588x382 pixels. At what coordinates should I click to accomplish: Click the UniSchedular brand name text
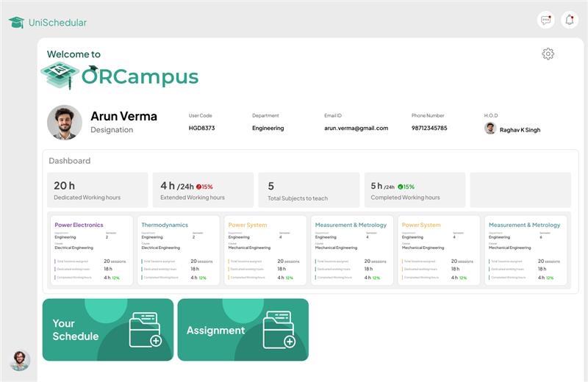click(57, 23)
